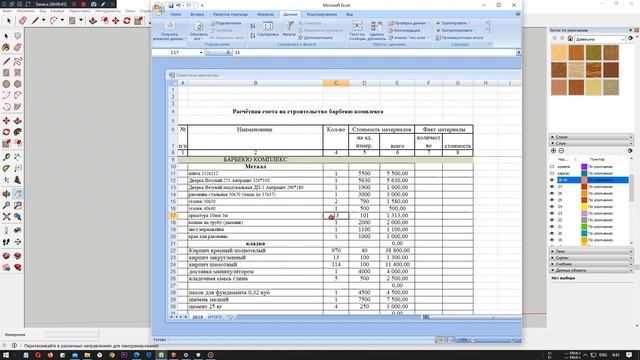Hide layer 26 via its eye
Screen dimensions: 640x360
point(552,193)
